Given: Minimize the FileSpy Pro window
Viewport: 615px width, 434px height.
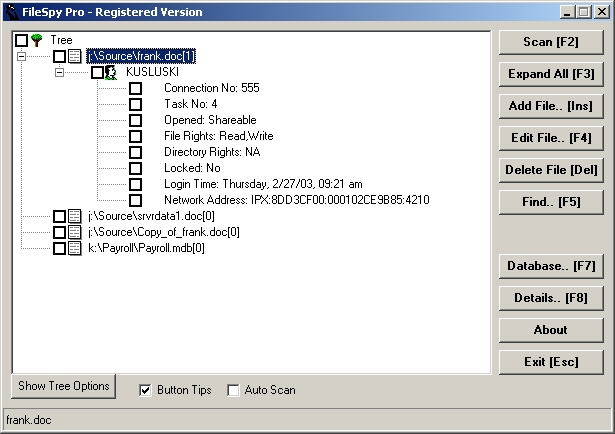Looking at the screenshot, I should click(567, 12).
